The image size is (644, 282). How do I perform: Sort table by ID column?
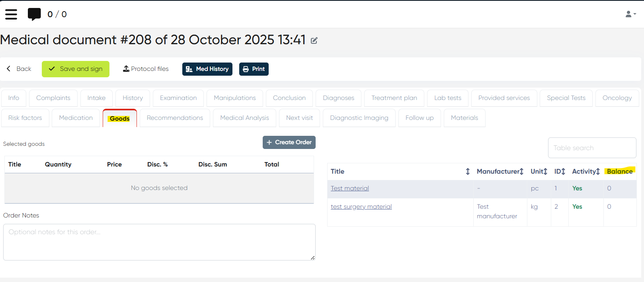(x=563, y=172)
